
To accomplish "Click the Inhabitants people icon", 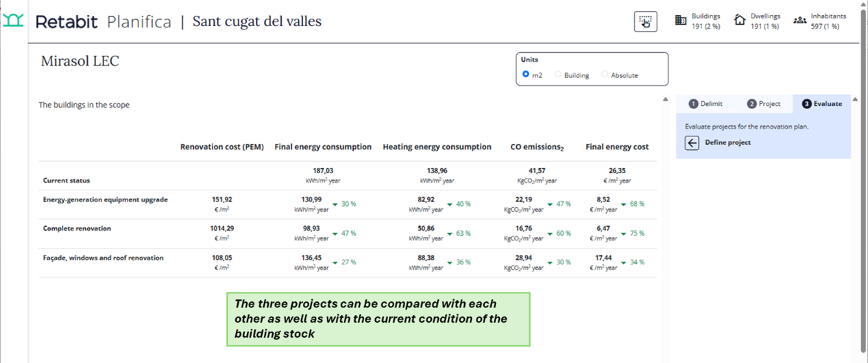I will [799, 21].
